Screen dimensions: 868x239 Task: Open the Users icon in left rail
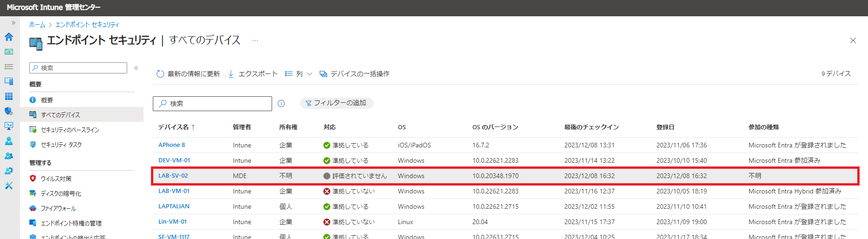click(9, 141)
